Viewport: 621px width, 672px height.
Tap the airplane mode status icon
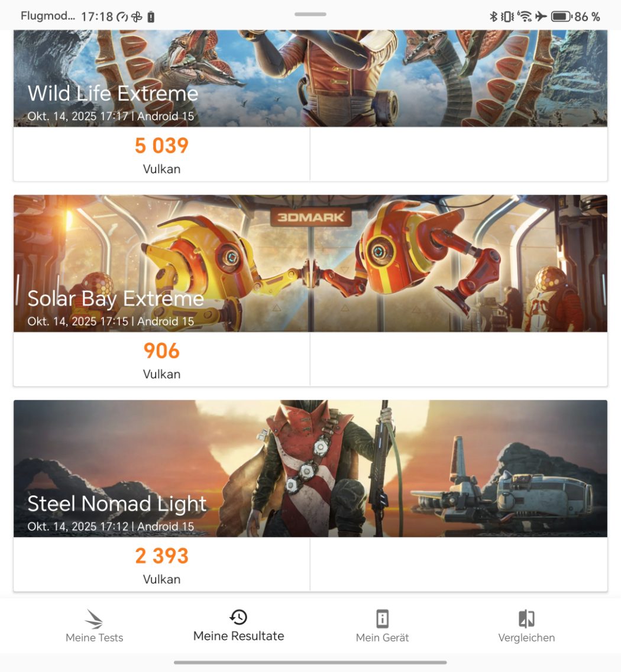click(541, 17)
